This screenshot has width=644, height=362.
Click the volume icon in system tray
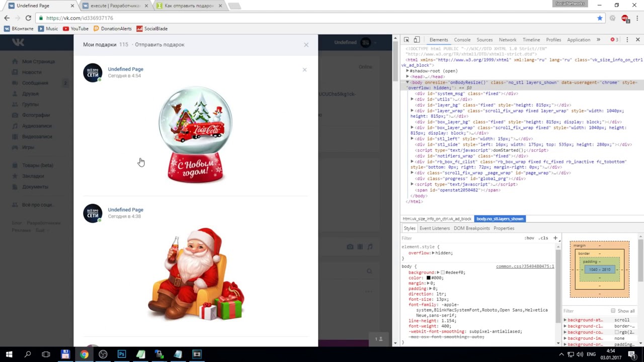pos(580,354)
